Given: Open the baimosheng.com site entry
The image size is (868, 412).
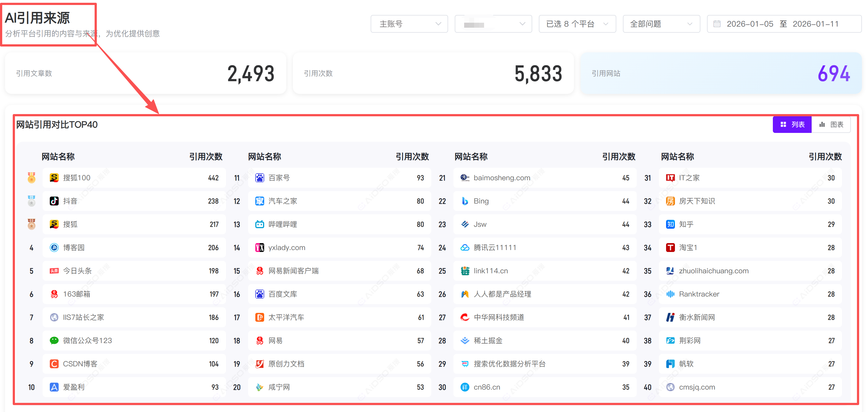Looking at the screenshot, I should 501,178.
